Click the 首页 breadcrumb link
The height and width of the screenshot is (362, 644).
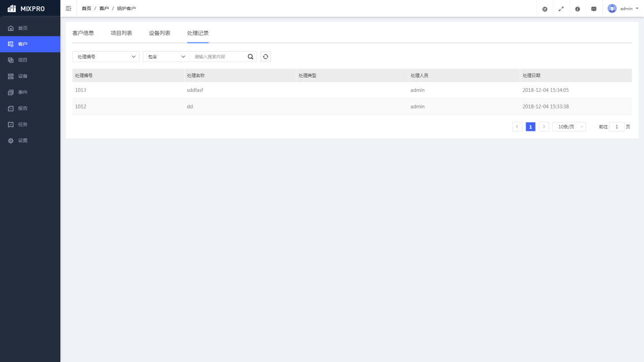point(87,9)
